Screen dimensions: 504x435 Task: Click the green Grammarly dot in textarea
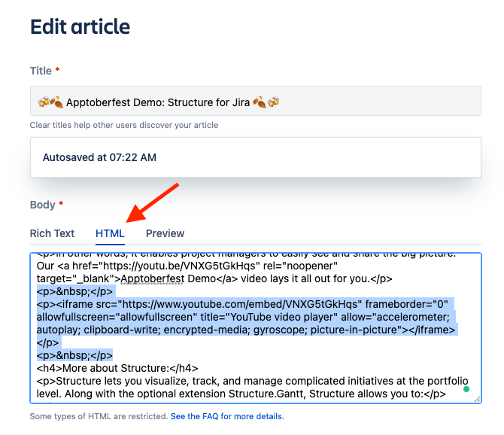tap(466, 389)
